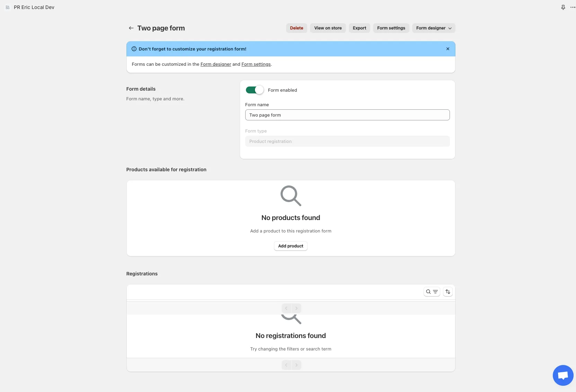Open search and filter for registrations
576x392 pixels.
[432, 292]
